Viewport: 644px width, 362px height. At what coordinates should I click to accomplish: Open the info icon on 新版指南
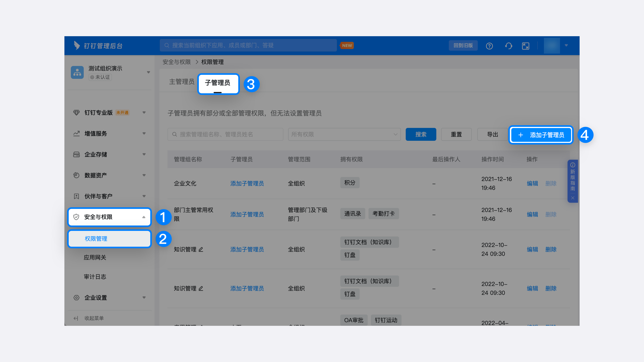tap(572, 165)
